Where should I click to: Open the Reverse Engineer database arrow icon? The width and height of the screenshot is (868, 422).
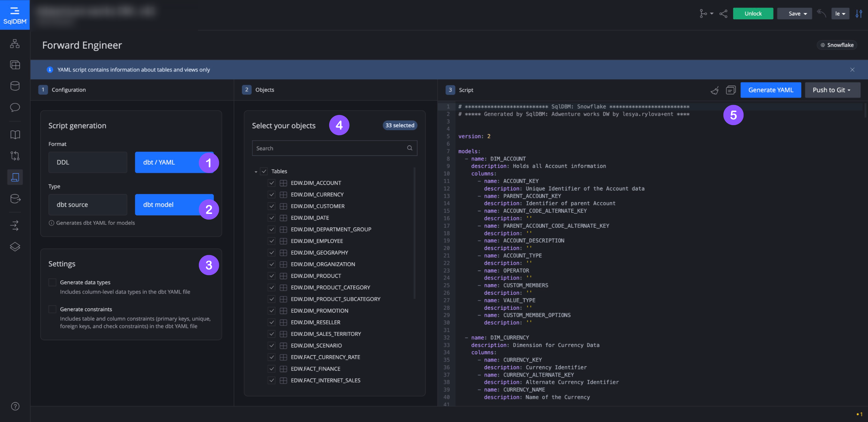[15, 199]
